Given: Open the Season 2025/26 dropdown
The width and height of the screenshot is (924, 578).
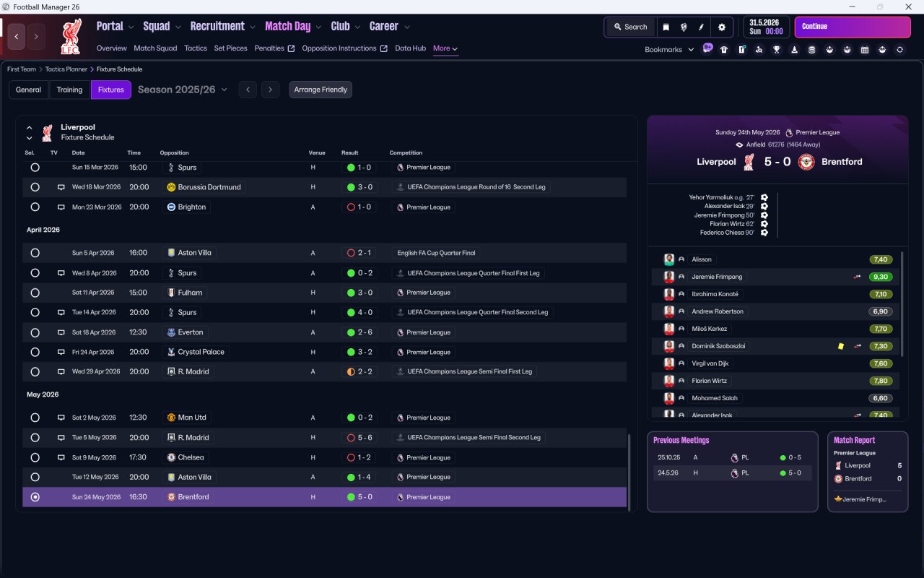Looking at the screenshot, I should tap(183, 90).
